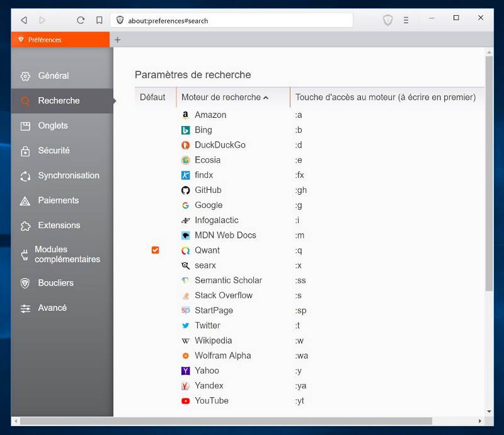Sort by Moteur de recherche column arrow
The image size is (504, 435).
pyautogui.click(x=266, y=98)
